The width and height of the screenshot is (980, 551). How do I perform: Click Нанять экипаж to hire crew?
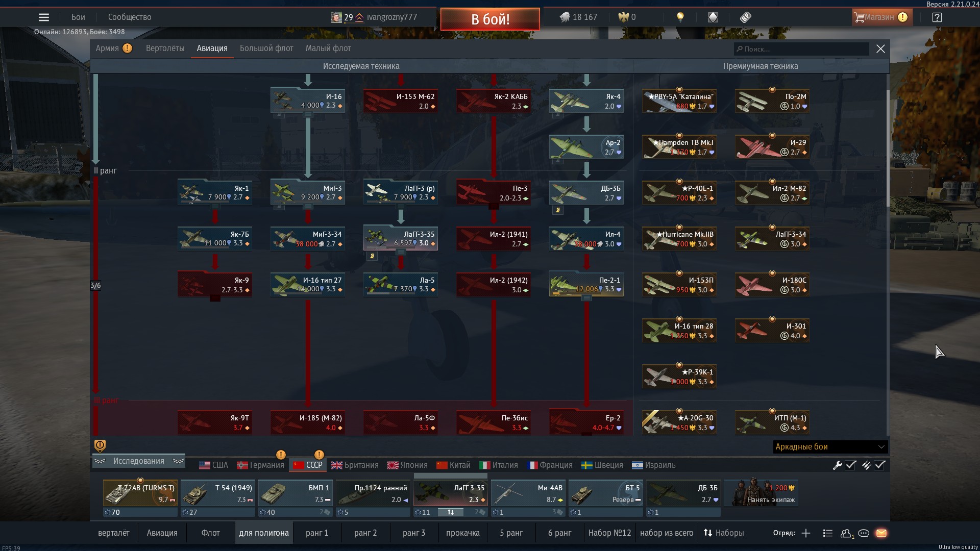(x=762, y=493)
